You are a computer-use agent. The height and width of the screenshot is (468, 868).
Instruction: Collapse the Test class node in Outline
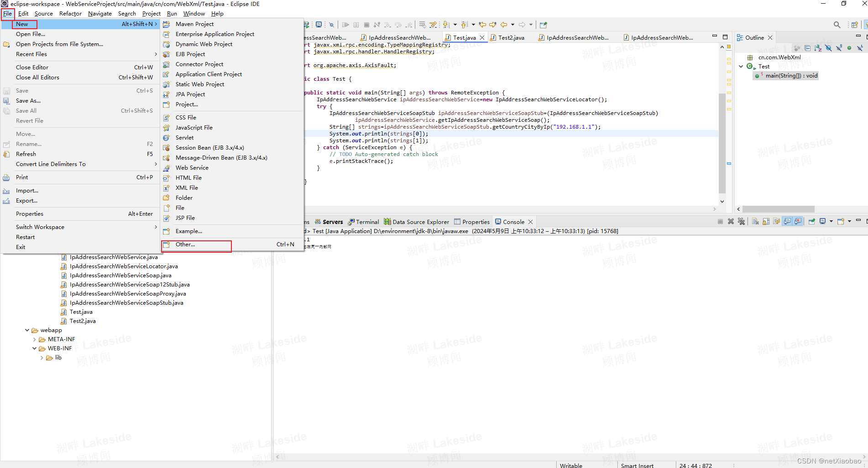[x=741, y=66]
